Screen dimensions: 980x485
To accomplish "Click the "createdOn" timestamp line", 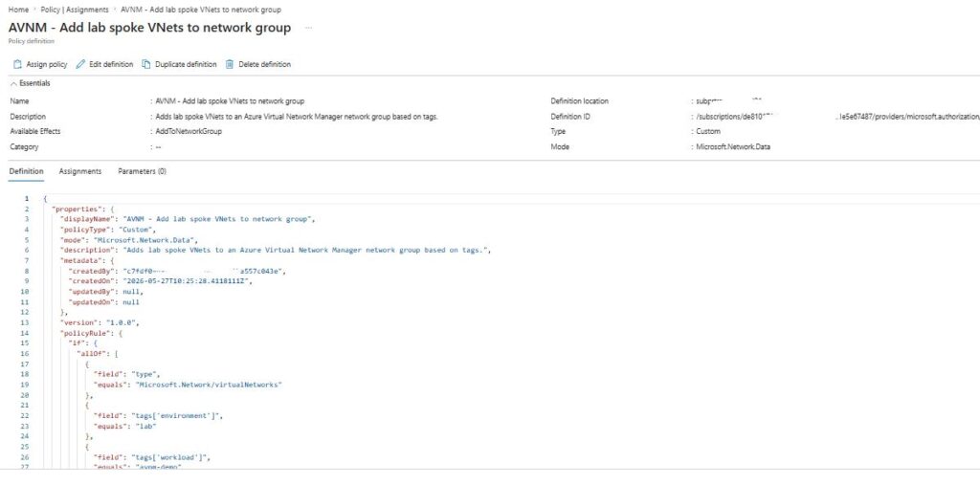I will [x=161, y=281].
